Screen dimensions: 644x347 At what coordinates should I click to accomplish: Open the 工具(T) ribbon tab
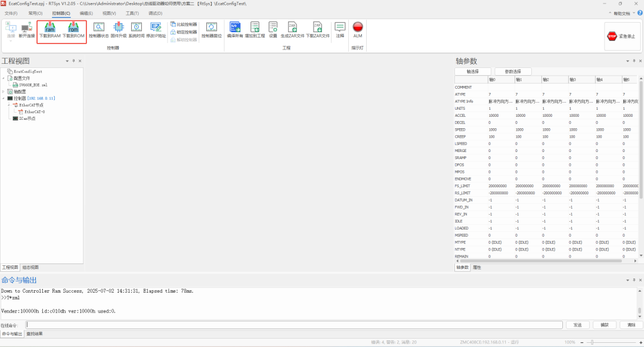pos(132,13)
